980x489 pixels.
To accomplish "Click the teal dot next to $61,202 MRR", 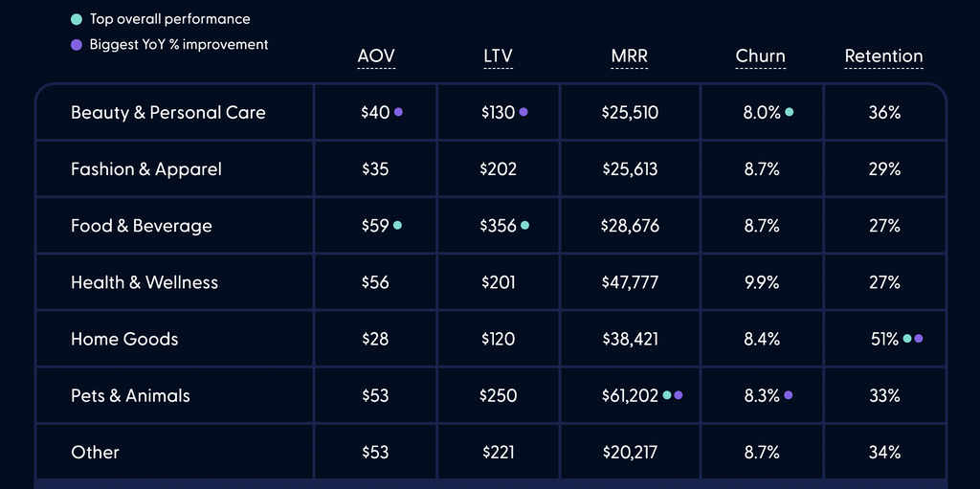I will (x=667, y=395).
